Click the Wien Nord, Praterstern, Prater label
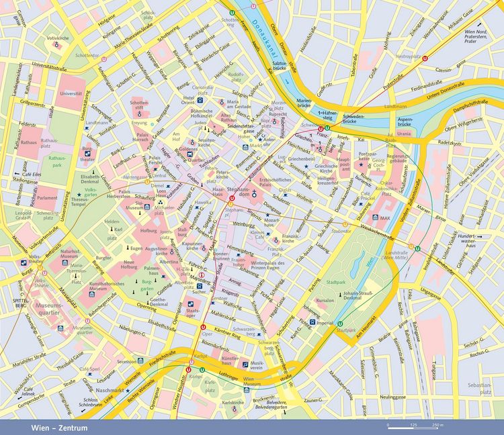504x435 pixels. pos(476,37)
